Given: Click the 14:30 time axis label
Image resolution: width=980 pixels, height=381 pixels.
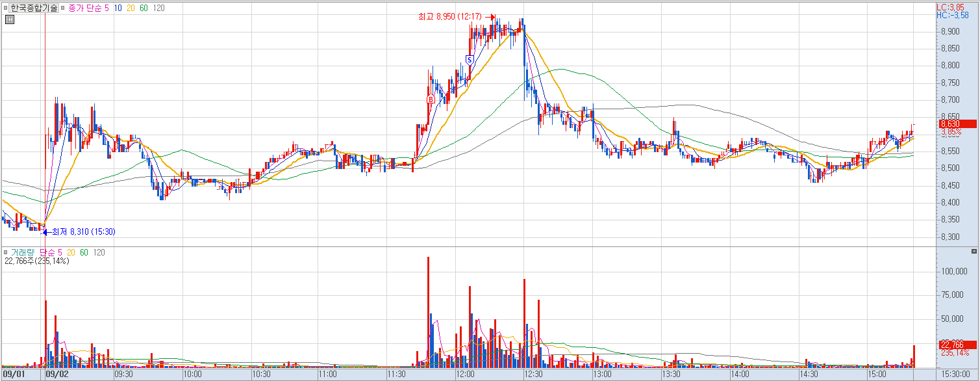Looking at the screenshot, I should [809, 374].
